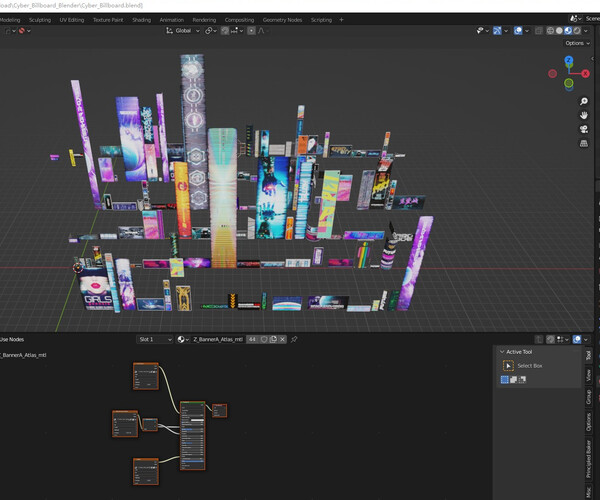Choose Subtract selection mode icon
Image resolution: width=600 pixels, height=500 pixels.
pos(522,379)
